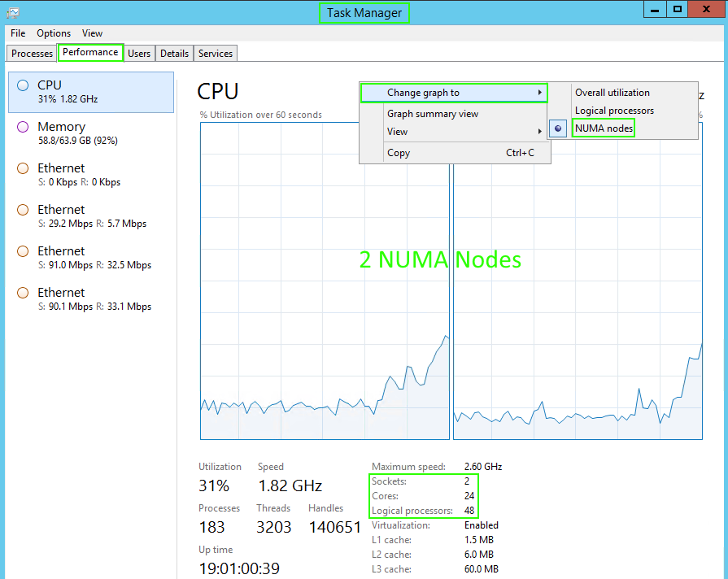Click the '% Utilization over 60 seconds' label
The width and height of the screenshot is (728, 579).
(x=260, y=115)
